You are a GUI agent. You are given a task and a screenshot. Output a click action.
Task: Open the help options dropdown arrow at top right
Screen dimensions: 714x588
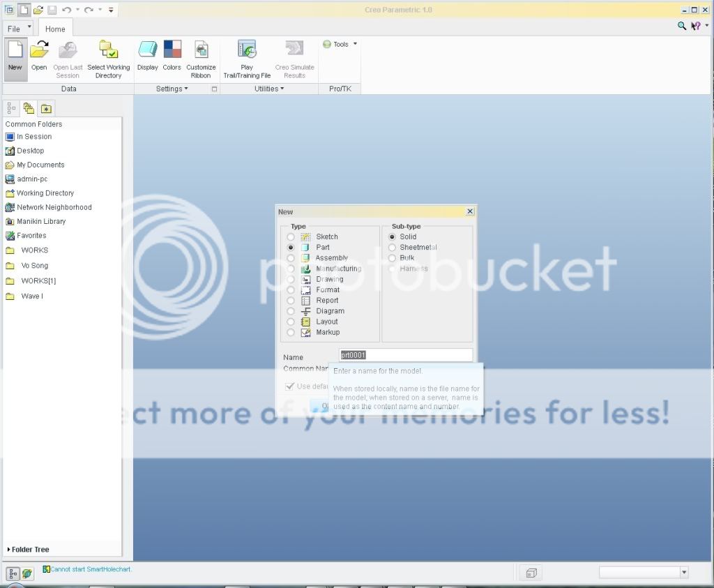707,26
